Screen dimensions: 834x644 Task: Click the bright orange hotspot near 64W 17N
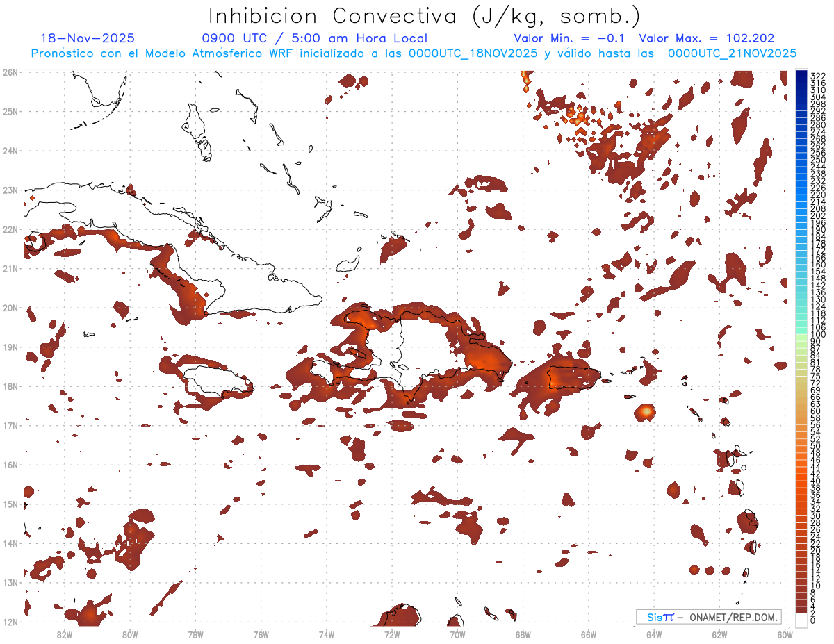coord(646,411)
